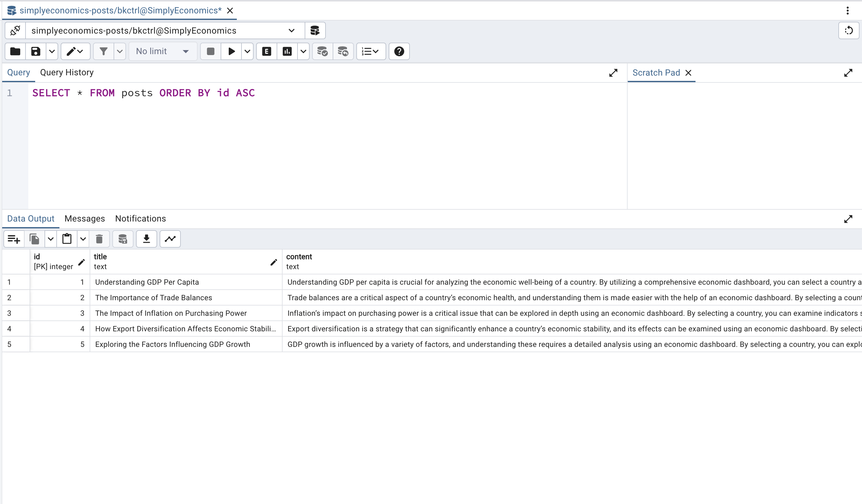
Task: Expand the Execute options arrow
Action: [247, 51]
